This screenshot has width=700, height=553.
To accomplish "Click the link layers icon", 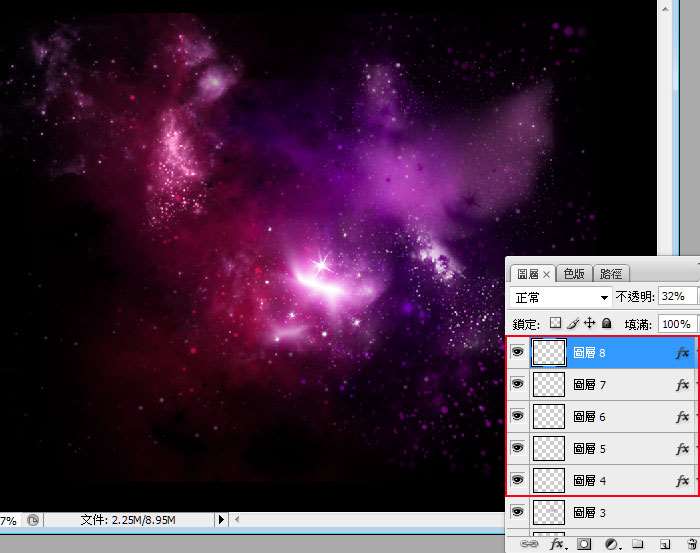I will click(x=529, y=544).
